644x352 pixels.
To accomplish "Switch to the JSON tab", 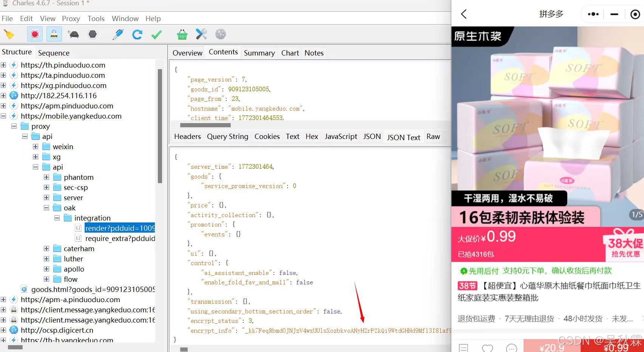I will pos(372,136).
